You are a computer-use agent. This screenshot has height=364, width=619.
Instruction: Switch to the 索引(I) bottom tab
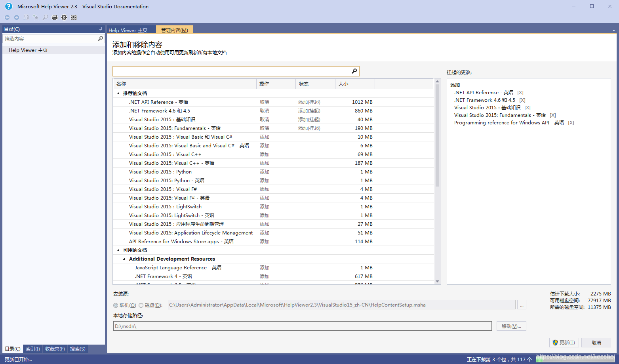[x=33, y=349]
